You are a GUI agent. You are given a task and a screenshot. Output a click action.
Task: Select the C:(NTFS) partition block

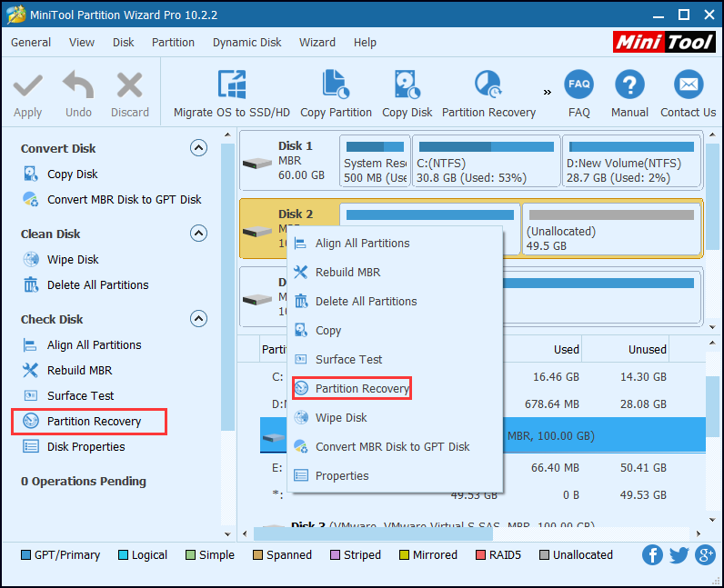click(x=487, y=161)
